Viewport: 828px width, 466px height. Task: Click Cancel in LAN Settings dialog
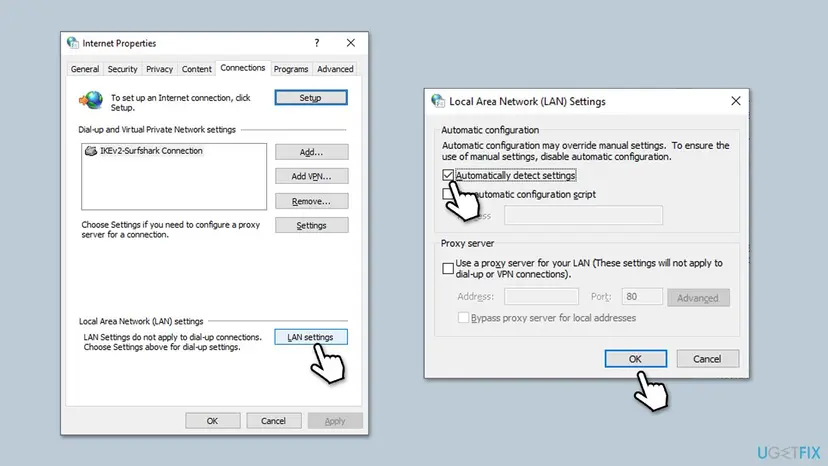(708, 359)
